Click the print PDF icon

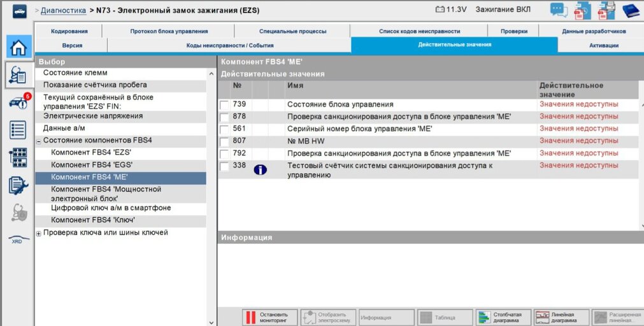pyautogui.click(x=606, y=10)
